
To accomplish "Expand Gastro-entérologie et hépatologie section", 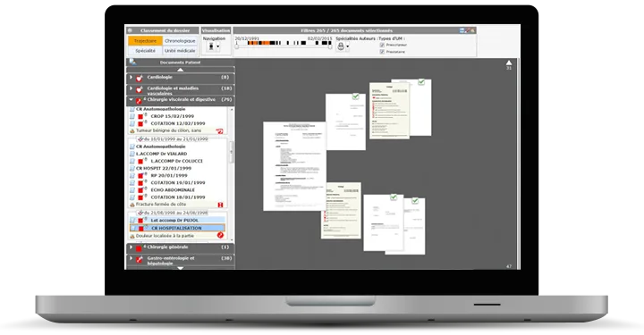I will tap(131, 258).
